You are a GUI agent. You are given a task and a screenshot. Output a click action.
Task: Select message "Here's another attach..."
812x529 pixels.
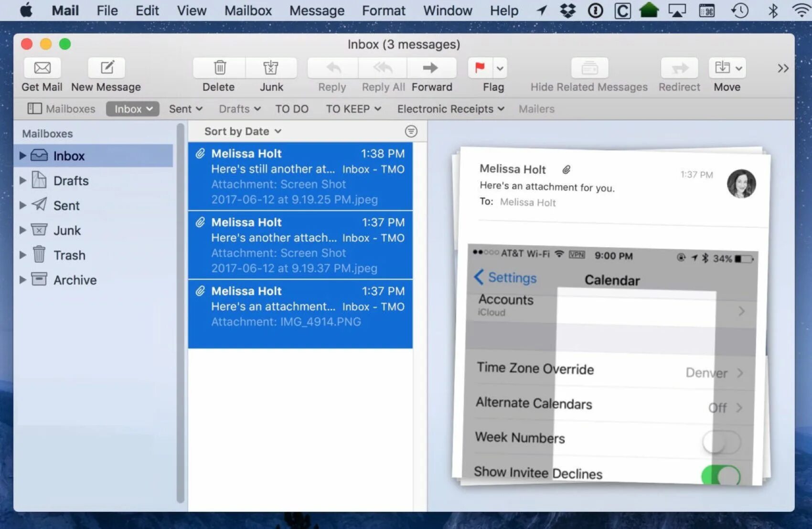[x=300, y=245]
